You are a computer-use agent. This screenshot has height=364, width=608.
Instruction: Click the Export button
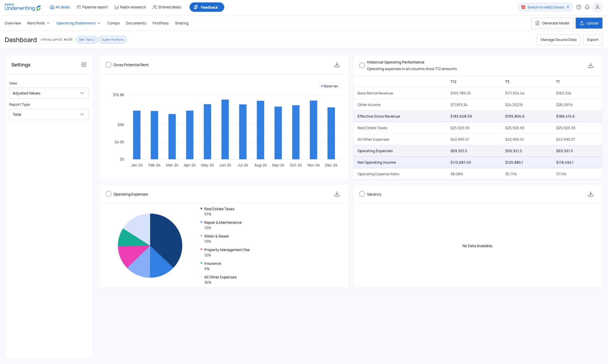click(x=592, y=40)
